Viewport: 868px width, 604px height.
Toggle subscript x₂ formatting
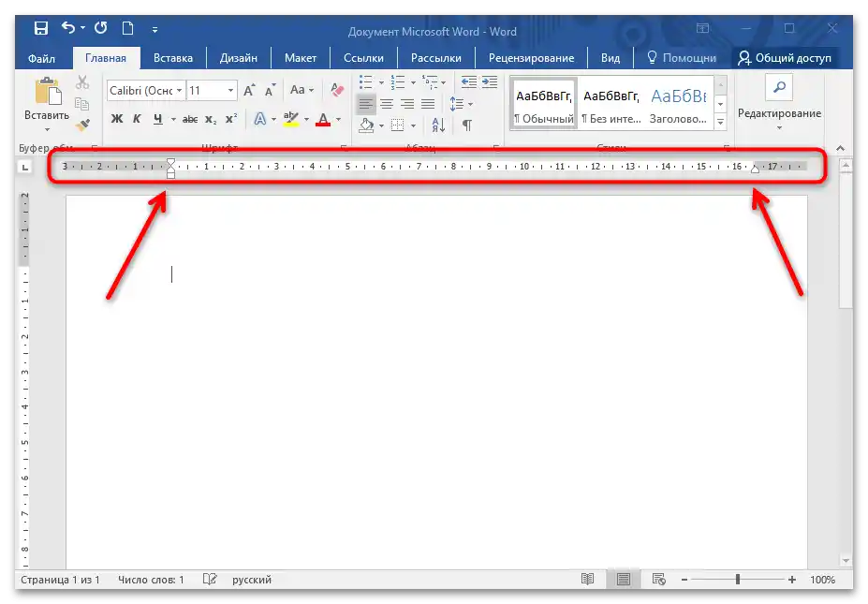(211, 119)
